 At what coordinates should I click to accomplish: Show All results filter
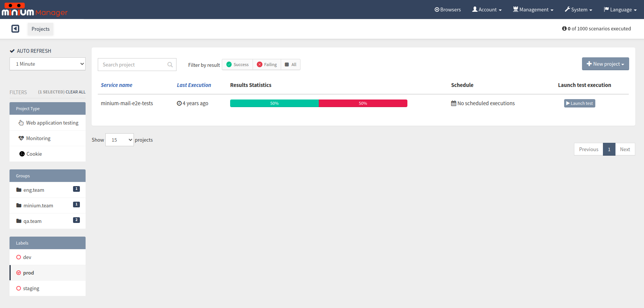(x=291, y=65)
